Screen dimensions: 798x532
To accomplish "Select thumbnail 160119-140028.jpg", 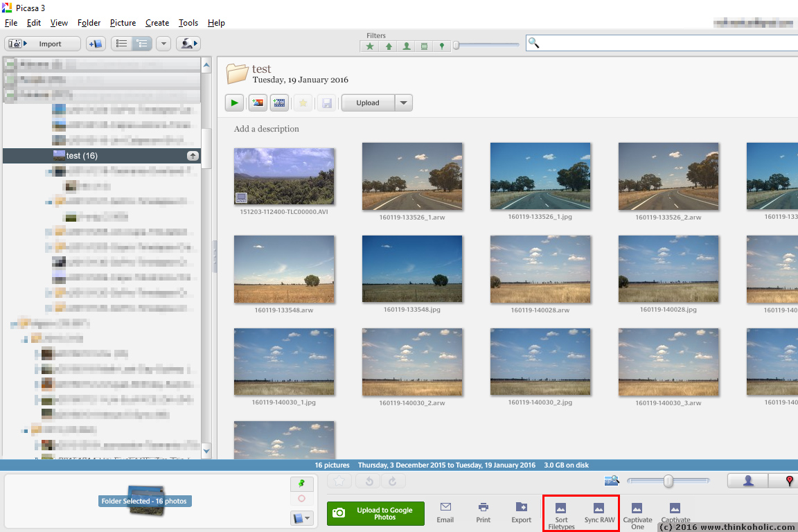I will point(668,269).
